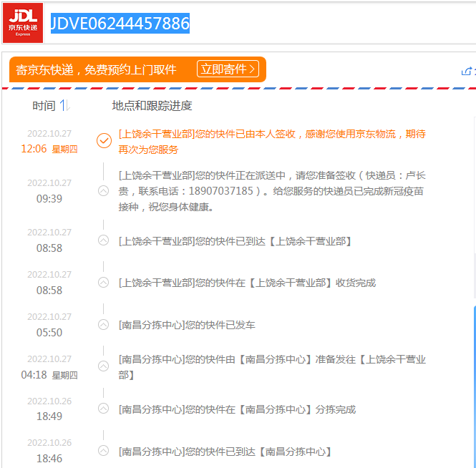Image resolution: width=476 pixels, height=468 pixels.
Task: Select the 18:46 timestamp
Action: [x=49, y=459]
